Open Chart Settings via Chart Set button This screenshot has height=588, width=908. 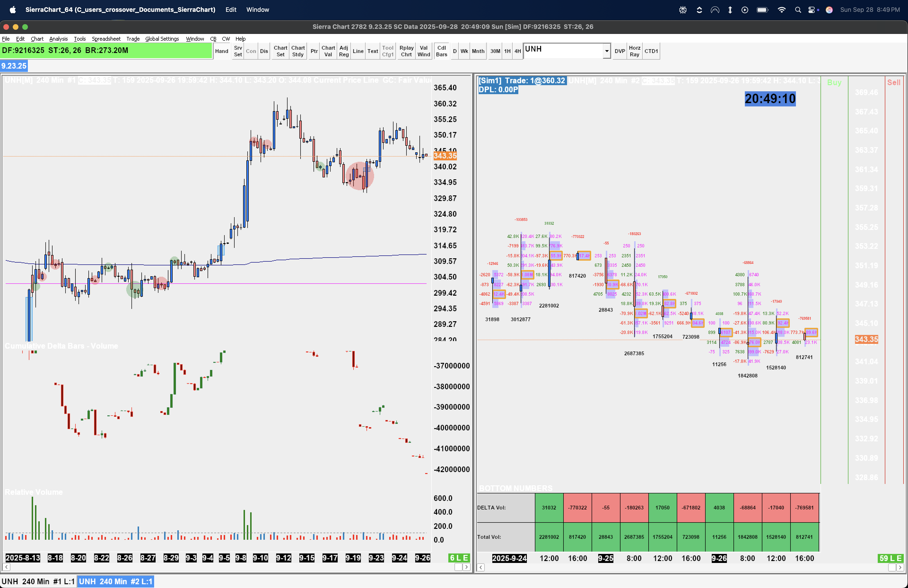pyautogui.click(x=280, y=51)
